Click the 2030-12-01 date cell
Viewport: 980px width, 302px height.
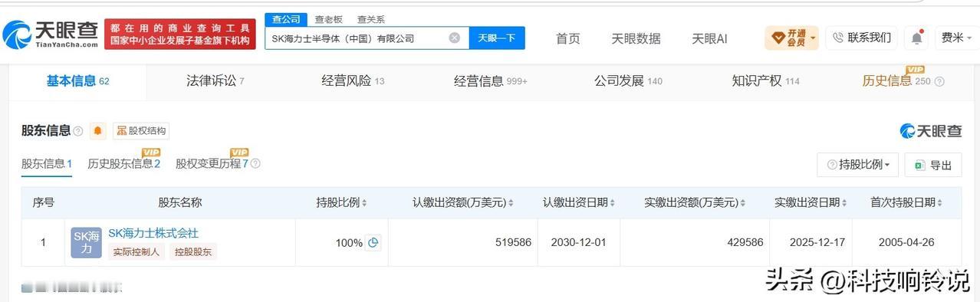coord(578,242)
